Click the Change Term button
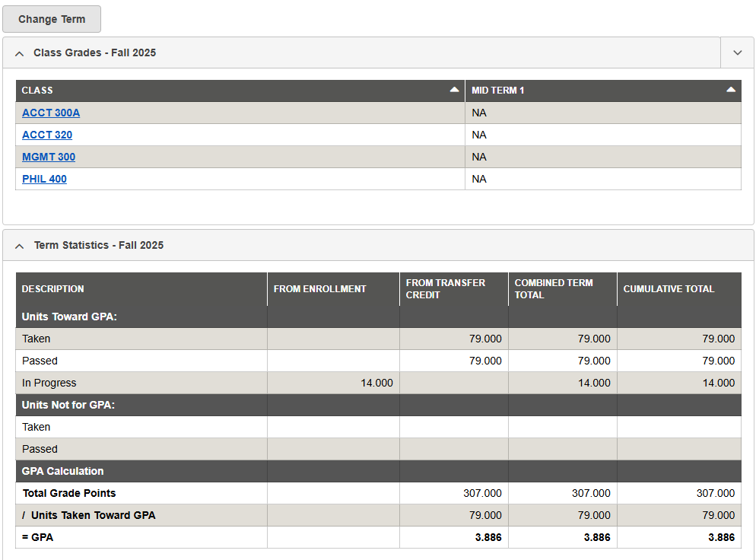The image size is (756, 560). (51, 18)
